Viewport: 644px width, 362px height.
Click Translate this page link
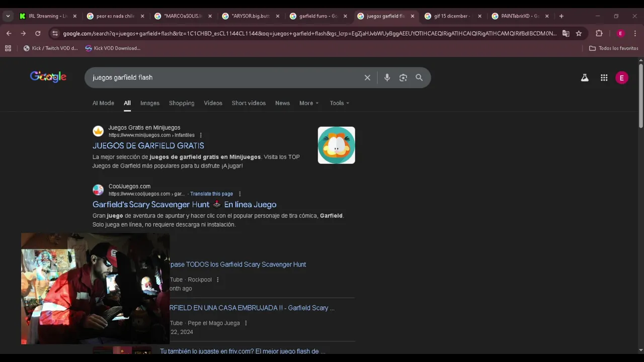coord(211,194)
